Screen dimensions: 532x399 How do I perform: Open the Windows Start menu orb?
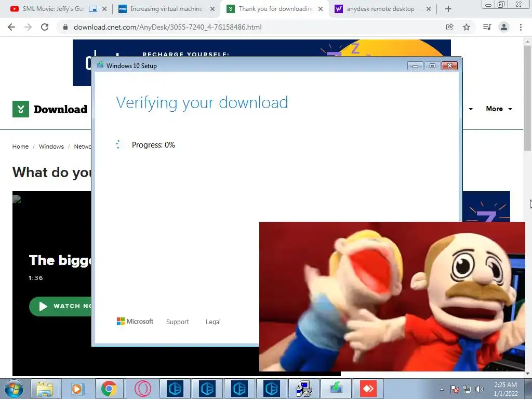(x=14, y=389)
